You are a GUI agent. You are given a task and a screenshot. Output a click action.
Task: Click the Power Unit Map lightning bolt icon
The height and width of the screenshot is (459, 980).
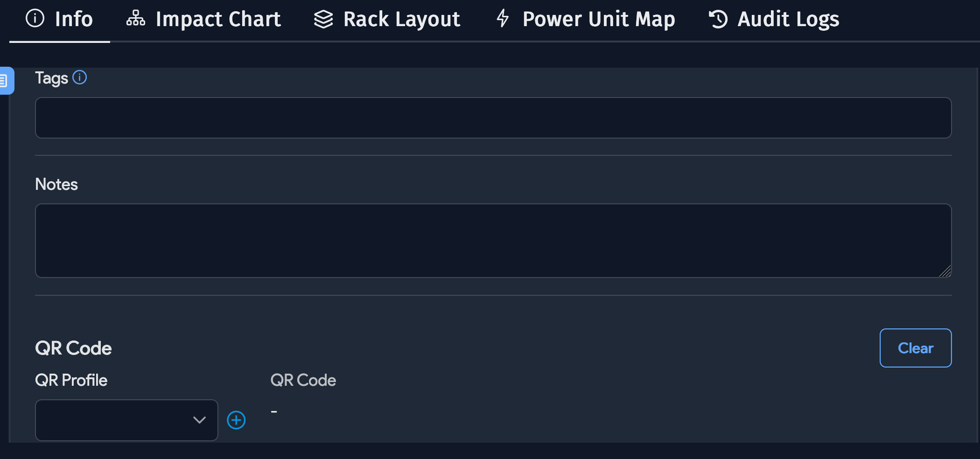click(503, 19)
